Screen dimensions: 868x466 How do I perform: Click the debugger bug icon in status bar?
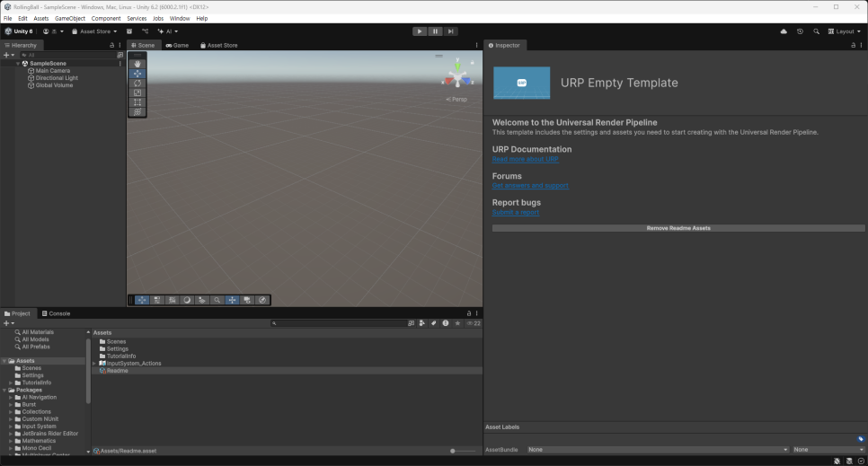pyautogui.click(x=837, y=461)
